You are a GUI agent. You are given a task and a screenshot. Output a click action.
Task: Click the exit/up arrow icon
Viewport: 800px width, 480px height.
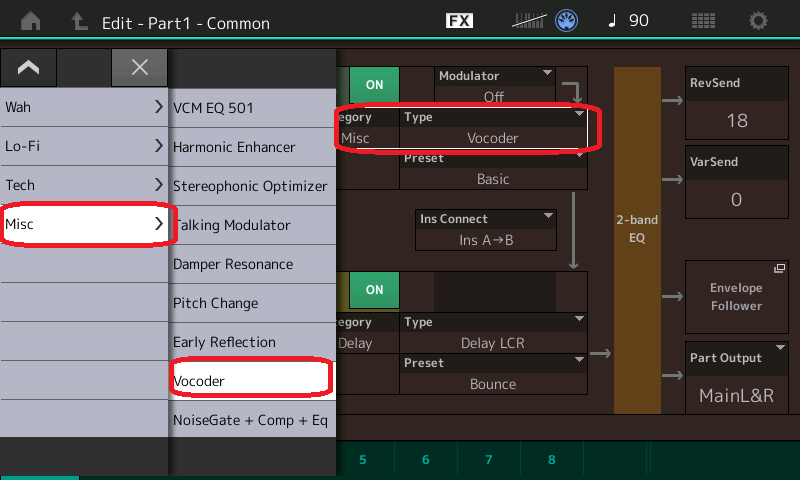pyautogui.click(x=78, y=20)
